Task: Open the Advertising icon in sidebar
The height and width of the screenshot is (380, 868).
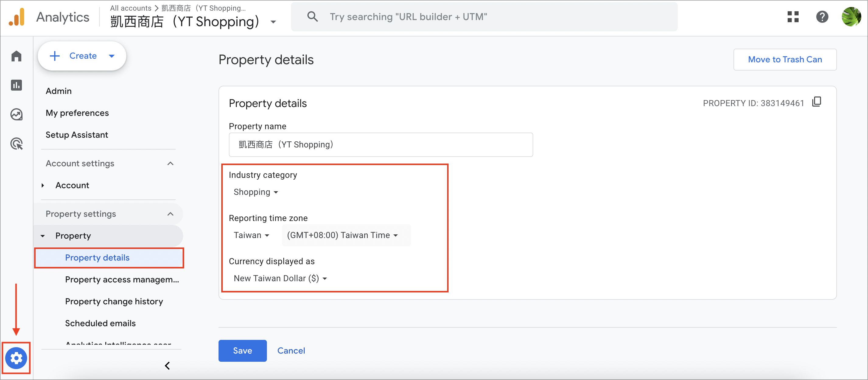Action: point(16,144)
